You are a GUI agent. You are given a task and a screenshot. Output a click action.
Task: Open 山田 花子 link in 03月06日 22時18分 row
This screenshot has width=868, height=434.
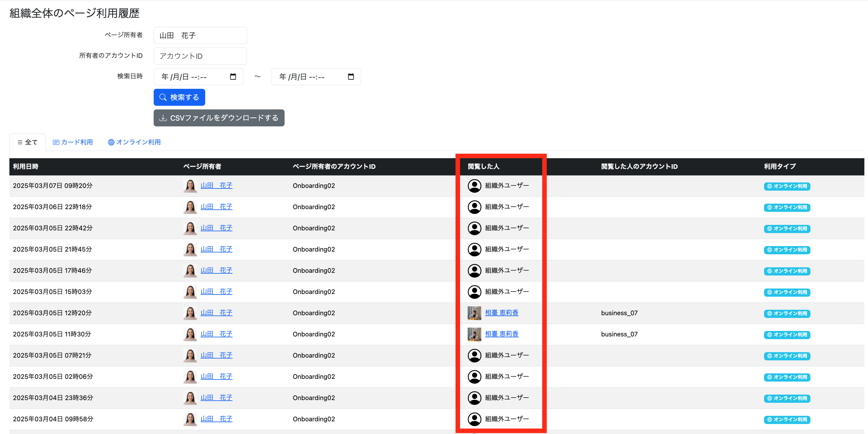coord(216,207)
